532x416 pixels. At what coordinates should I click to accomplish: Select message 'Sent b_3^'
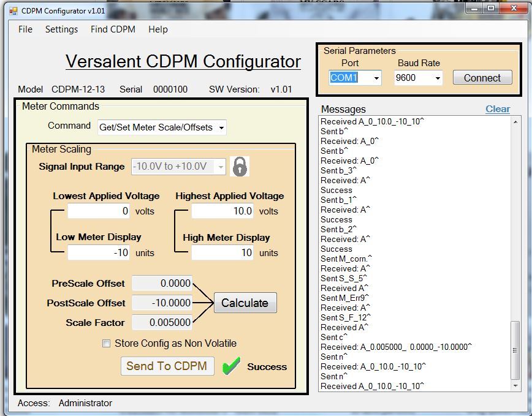[338, 170]
